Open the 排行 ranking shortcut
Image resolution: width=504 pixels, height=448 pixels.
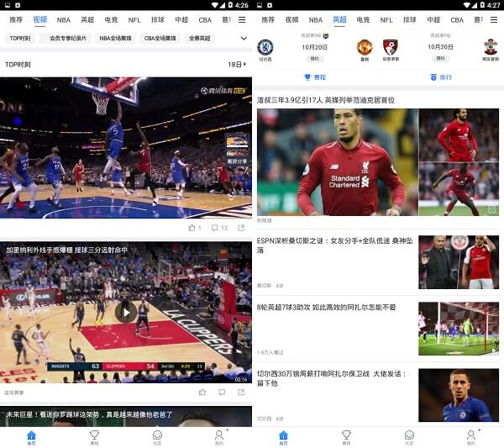(x=441, y=77)
